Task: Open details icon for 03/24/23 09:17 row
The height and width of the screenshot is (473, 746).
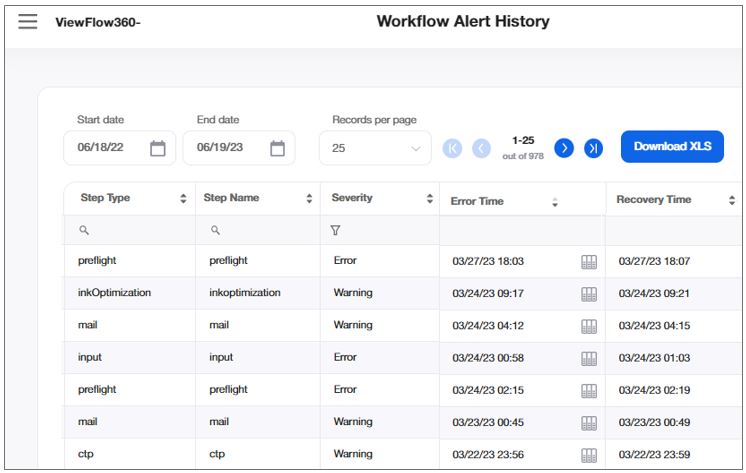Action: [x=589, y=294]
